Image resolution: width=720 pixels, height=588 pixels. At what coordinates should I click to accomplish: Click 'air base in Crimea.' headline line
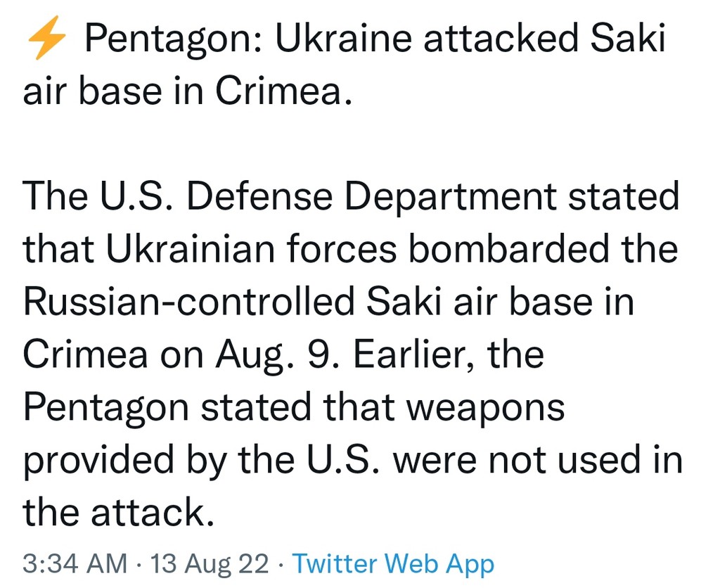(x=187, y=90)
